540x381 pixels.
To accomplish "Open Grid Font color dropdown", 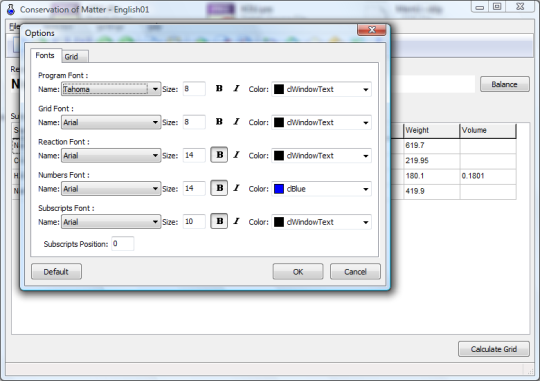I will (x=322, y=122).
